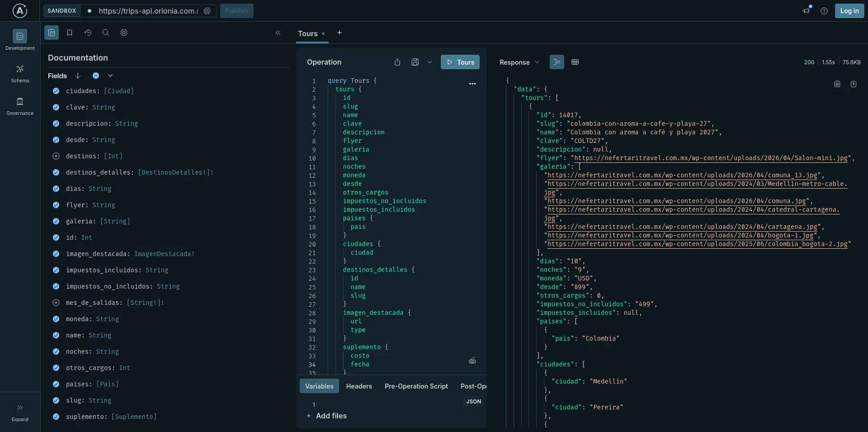Deselect the ciudades field checkbox
The image size is (868, 432).
(56, 91)
